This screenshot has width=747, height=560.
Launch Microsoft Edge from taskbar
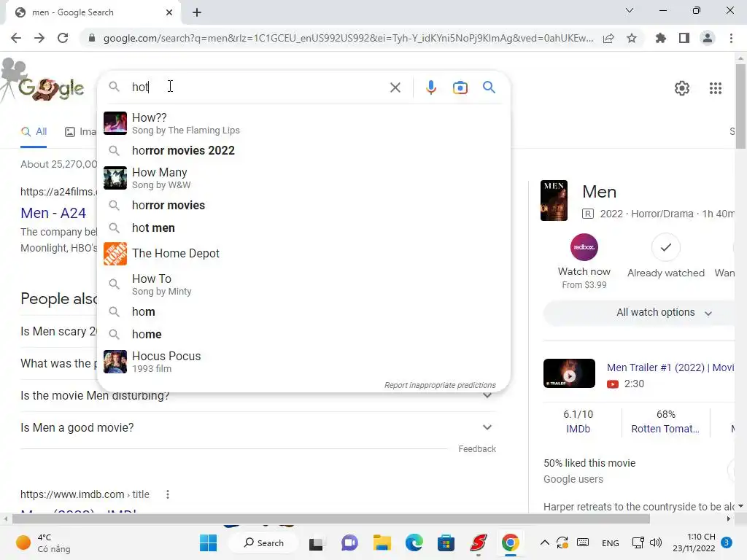tap(414, 542)
